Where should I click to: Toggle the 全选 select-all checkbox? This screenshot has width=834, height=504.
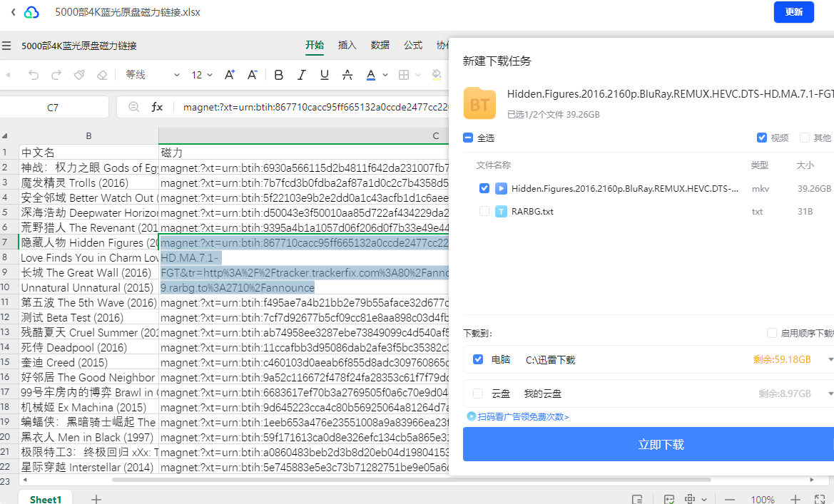pyautogui.click(x=468, y=138)
